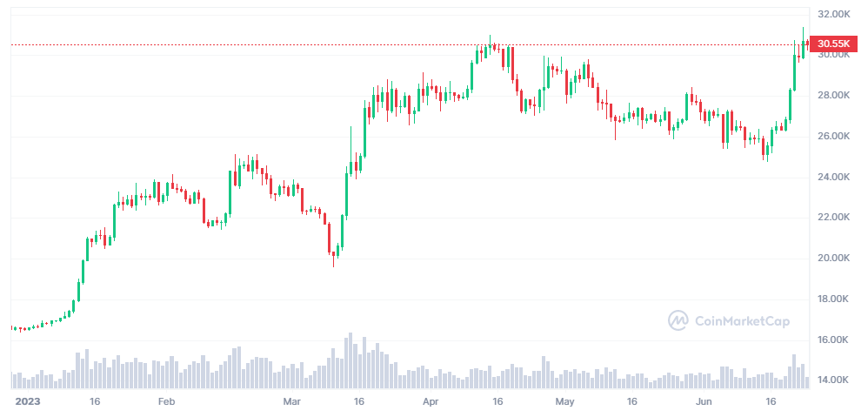The width and height of the screenshot is (868, 417).
Task: Click the CoinMarketCap logo icon watermark
Action: (x=678, y=321)
